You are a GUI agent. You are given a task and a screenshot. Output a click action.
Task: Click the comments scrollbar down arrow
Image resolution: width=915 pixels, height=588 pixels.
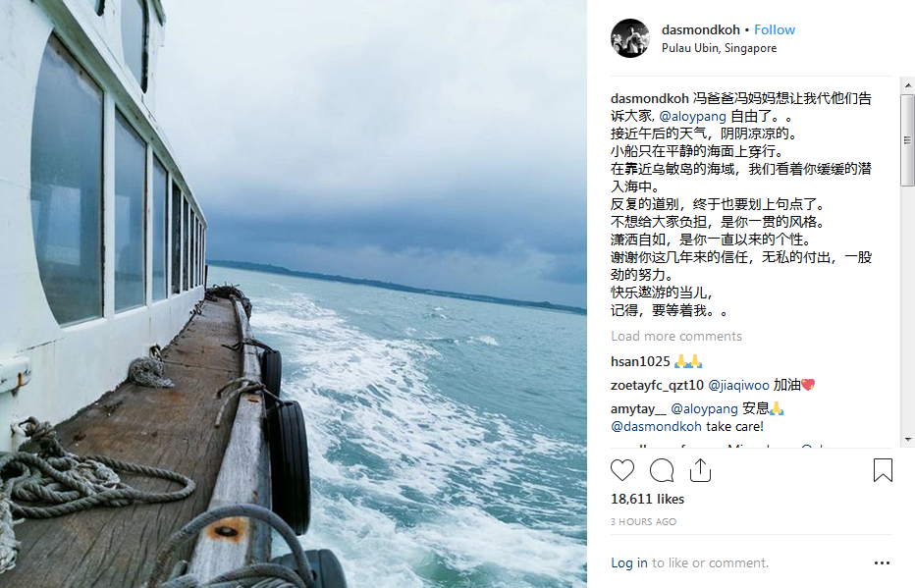[x=907, y=440]
